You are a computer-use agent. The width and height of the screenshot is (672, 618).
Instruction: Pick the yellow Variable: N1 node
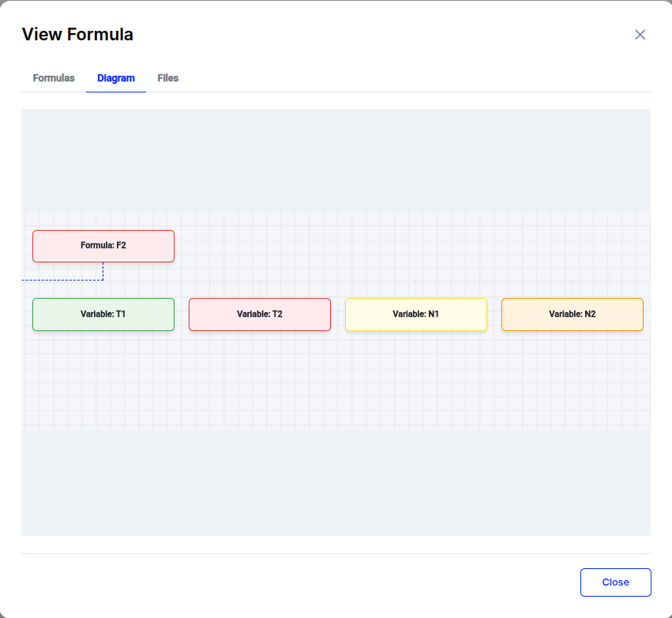tap(416, 315)
